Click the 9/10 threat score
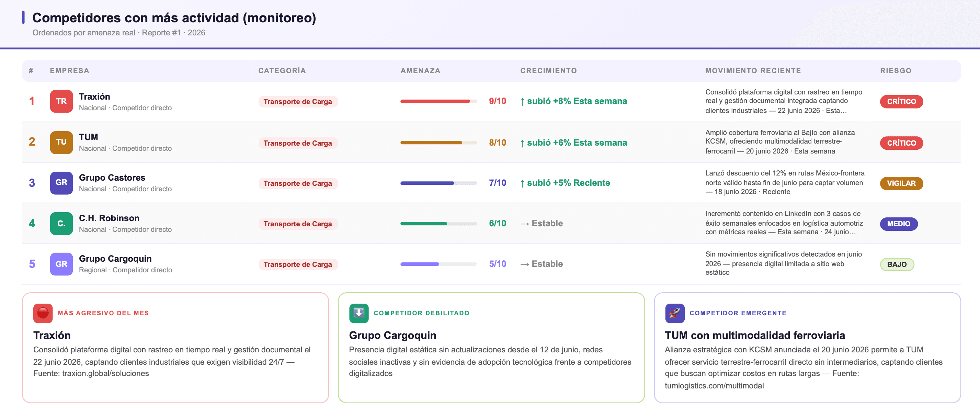 pos(497,101)
